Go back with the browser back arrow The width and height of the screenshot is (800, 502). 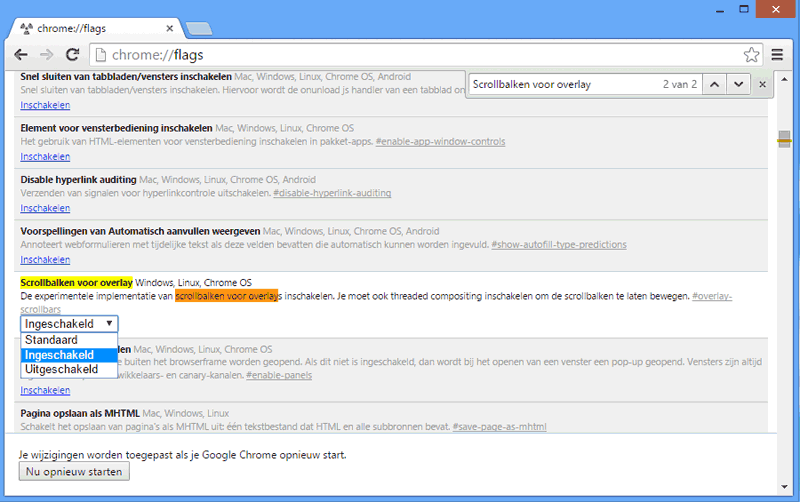coord(20,55)
